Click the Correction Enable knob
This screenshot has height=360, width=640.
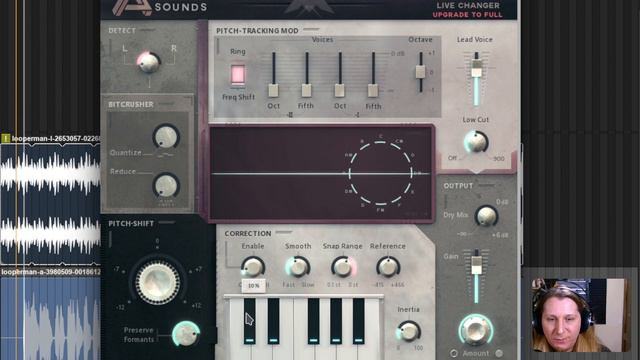click(253, 267)
